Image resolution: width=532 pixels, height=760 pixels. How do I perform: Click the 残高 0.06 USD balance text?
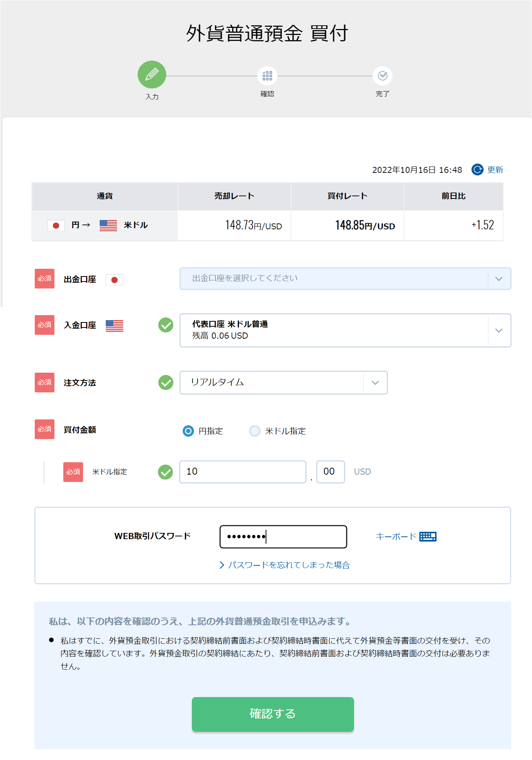(220, 336)
